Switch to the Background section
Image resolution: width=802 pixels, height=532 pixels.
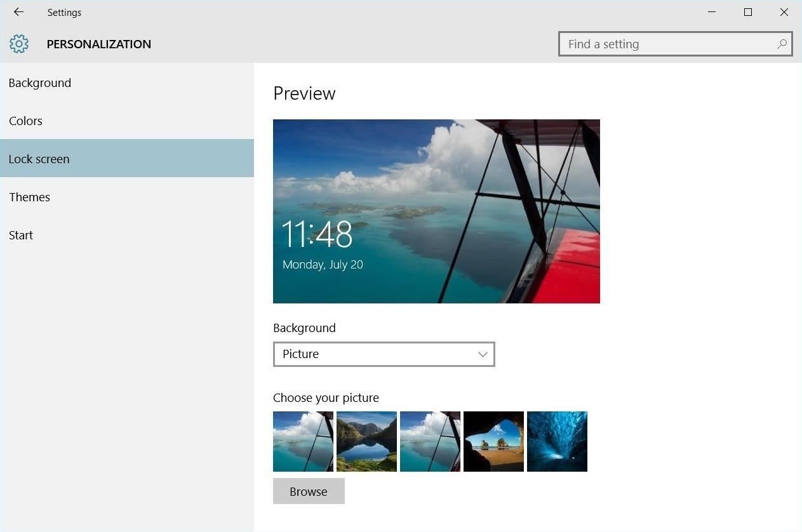point(40,83)
